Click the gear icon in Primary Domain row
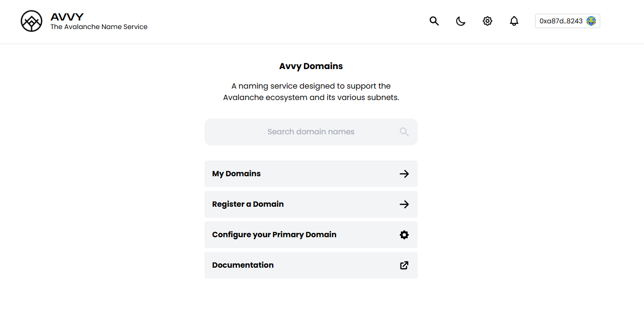This screenshot has height=332, width=644. pyautogui.click(x=404, y=235)
